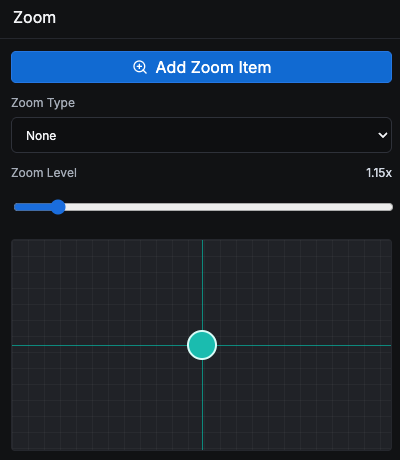Viewport: 400px width, 460px height.
Task: Click the Add Zoom Item button
Action: coord(201,67)
